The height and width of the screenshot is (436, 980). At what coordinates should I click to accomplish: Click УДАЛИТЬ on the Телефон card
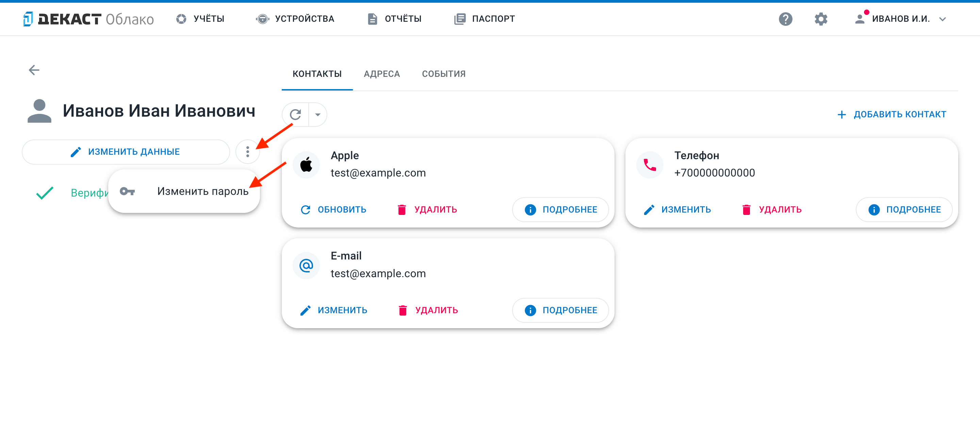click(772, 209)
